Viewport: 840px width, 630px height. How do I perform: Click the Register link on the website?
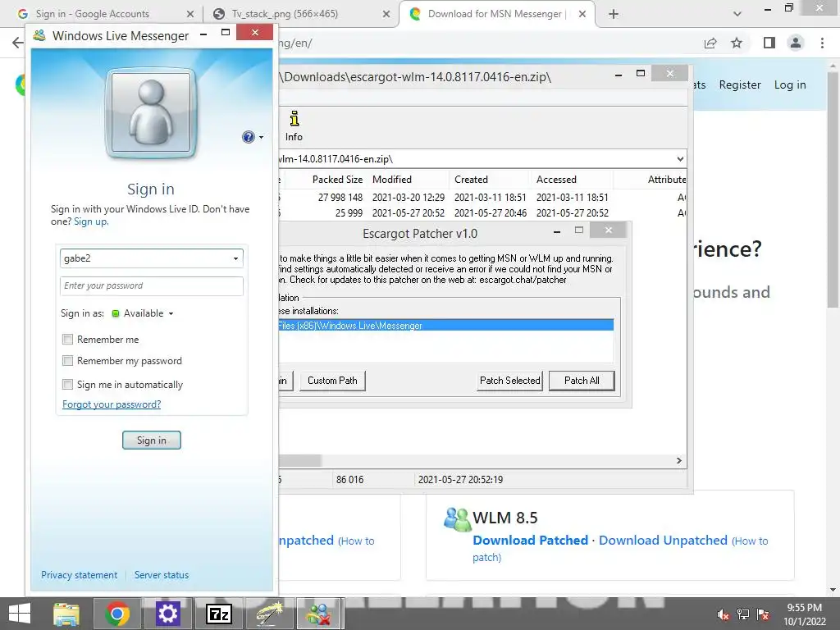coord(740,84)
